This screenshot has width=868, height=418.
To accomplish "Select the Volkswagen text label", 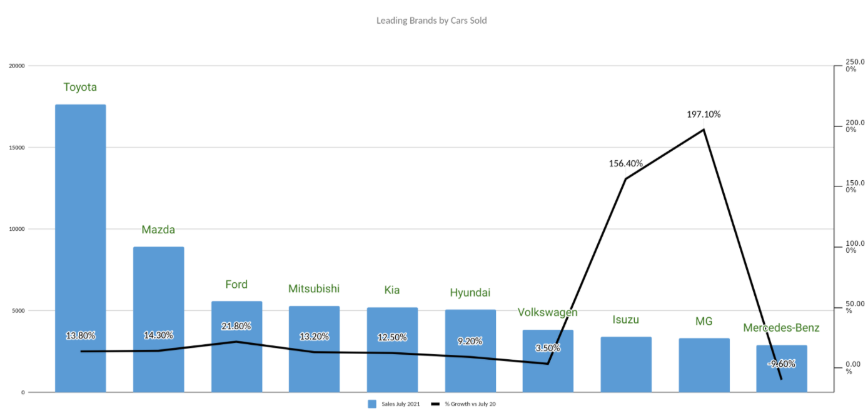I will point(548,312).
